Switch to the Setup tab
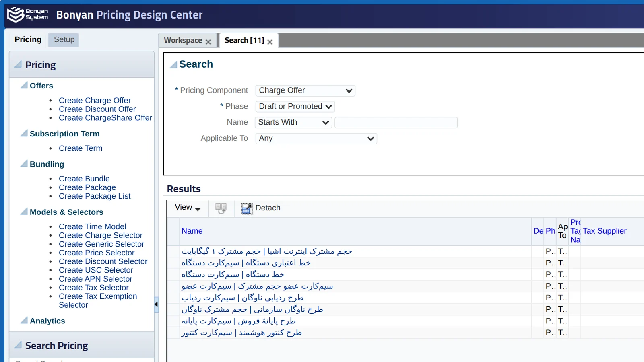 click(x=64, y=39)
